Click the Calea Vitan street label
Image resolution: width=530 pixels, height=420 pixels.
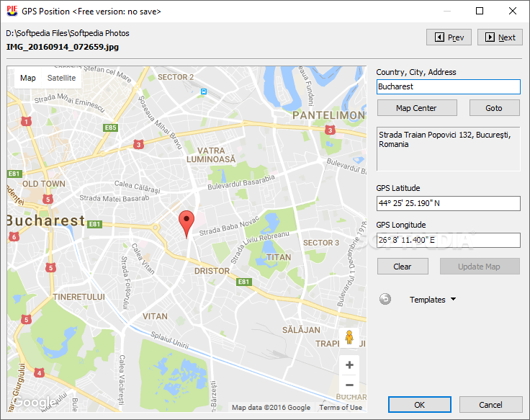[143, 259]
